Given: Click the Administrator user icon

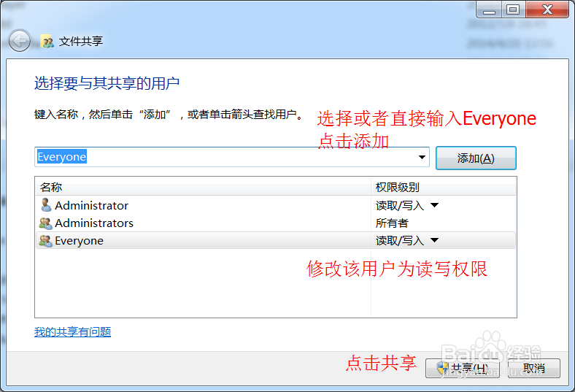Looking at the screenshot, I should 46,205.
